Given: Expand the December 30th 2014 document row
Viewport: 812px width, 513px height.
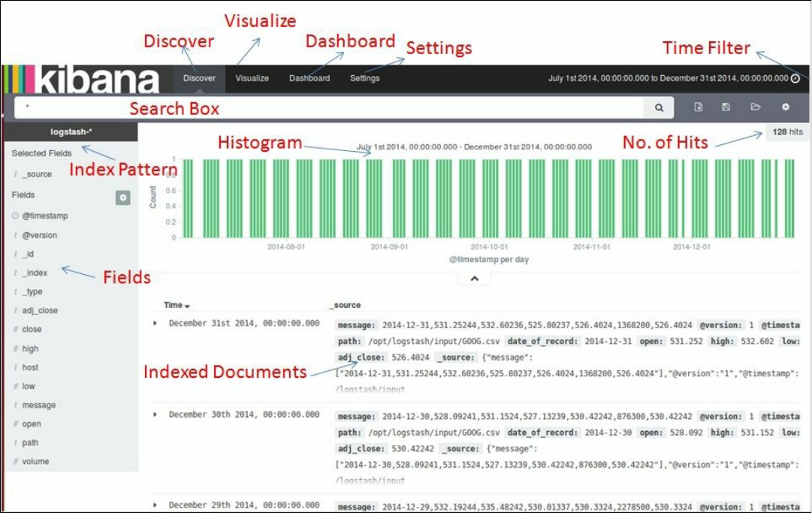Looking at the screenshot, I should pos(155,415).
